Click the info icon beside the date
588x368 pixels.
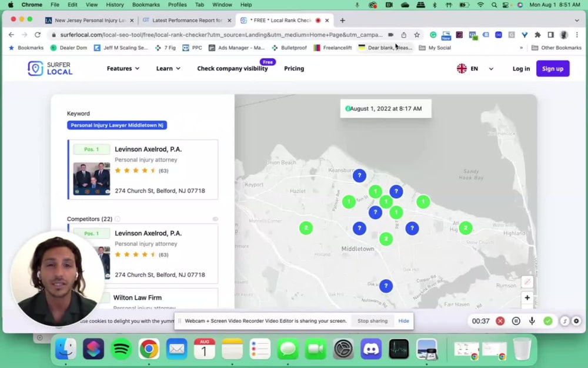click(348, 108)
